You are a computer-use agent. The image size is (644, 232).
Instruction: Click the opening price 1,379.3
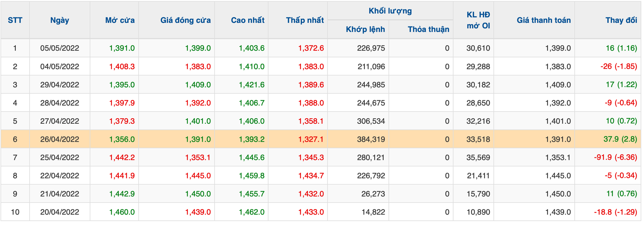tap(122, 121)
